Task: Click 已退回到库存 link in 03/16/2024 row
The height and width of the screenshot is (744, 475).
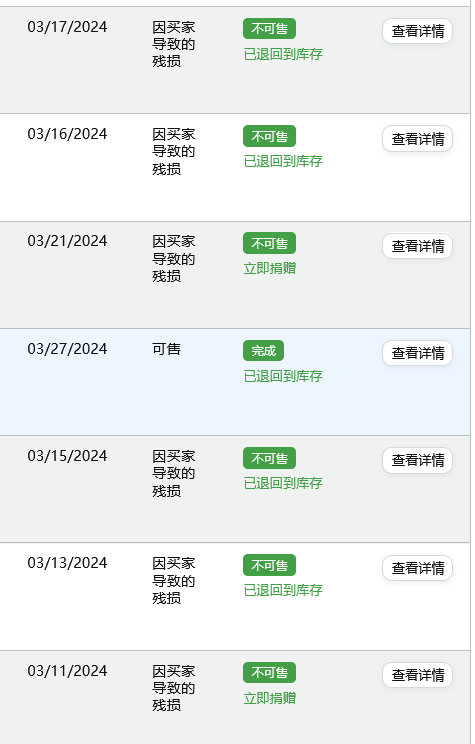Action: click(x=283, y=161)
